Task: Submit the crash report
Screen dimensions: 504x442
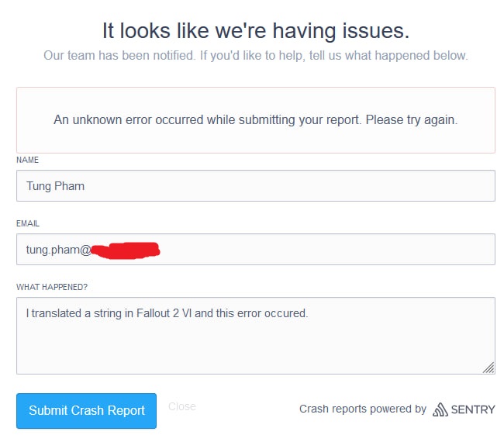Action: 87,411
